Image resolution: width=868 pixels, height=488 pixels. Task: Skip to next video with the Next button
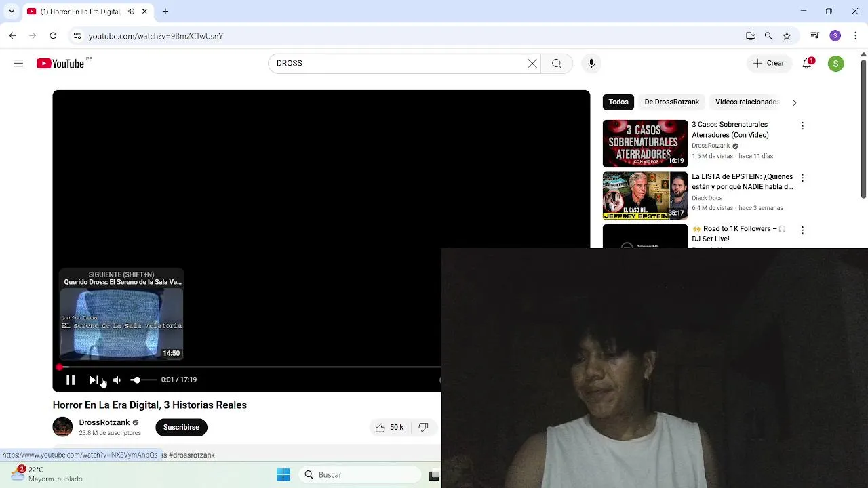94,380
